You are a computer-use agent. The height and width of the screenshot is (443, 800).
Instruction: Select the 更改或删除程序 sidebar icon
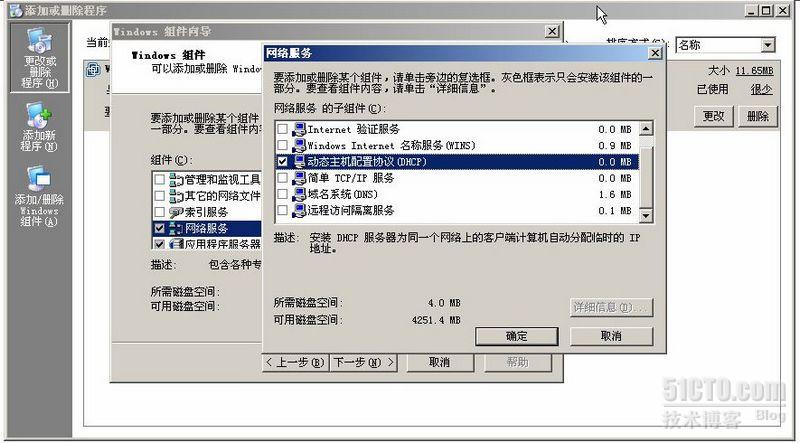[40, 57]
